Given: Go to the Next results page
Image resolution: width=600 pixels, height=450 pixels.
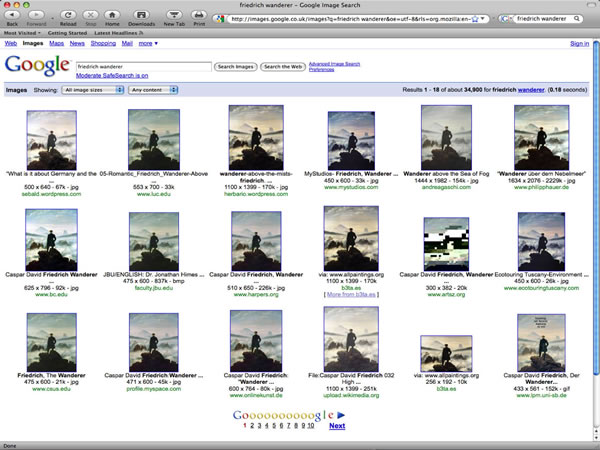Looking at the screenshot, I should coord(337,426).
